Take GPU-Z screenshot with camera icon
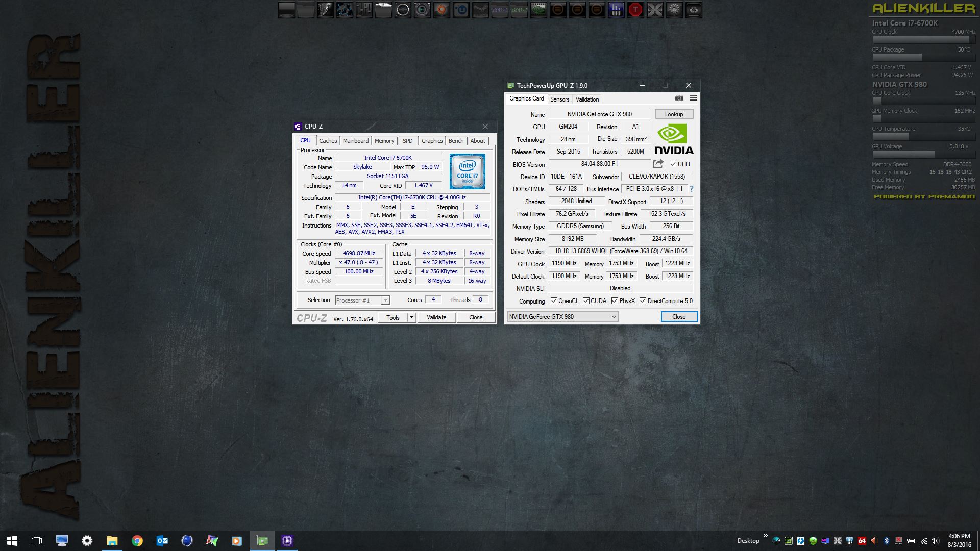The width and height of the screenshot is (980, 551). pos(679,98)
